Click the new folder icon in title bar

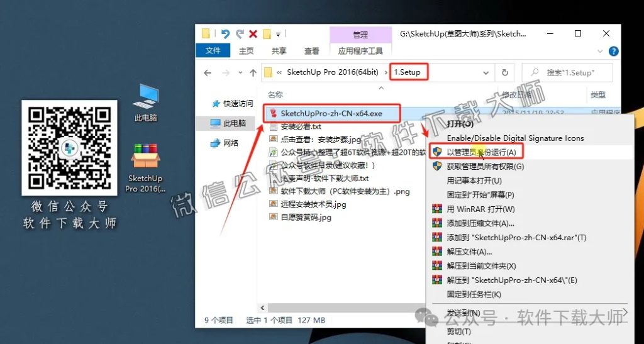pyautogui.click(x=267, y=34)
